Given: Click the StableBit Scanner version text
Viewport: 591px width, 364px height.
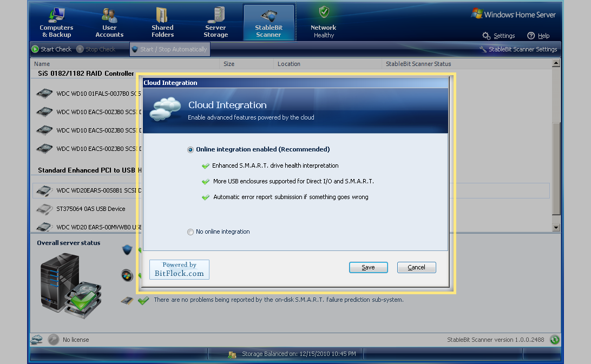Looking at the screenshot, I should (496, 340).
